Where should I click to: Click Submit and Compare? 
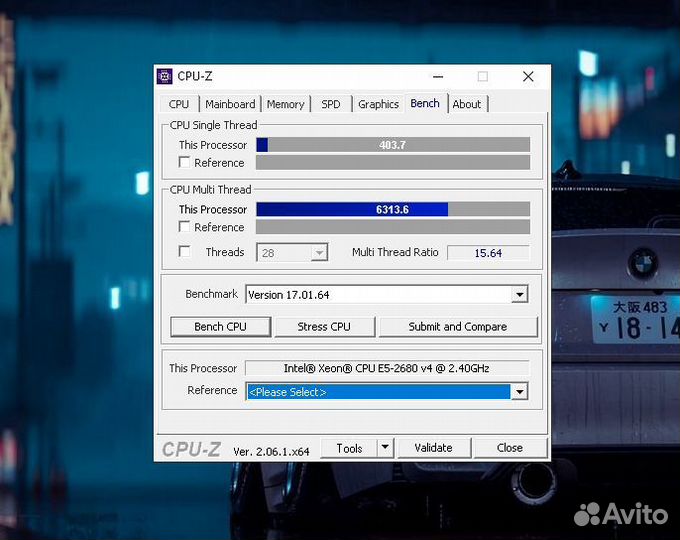(458, 327)
